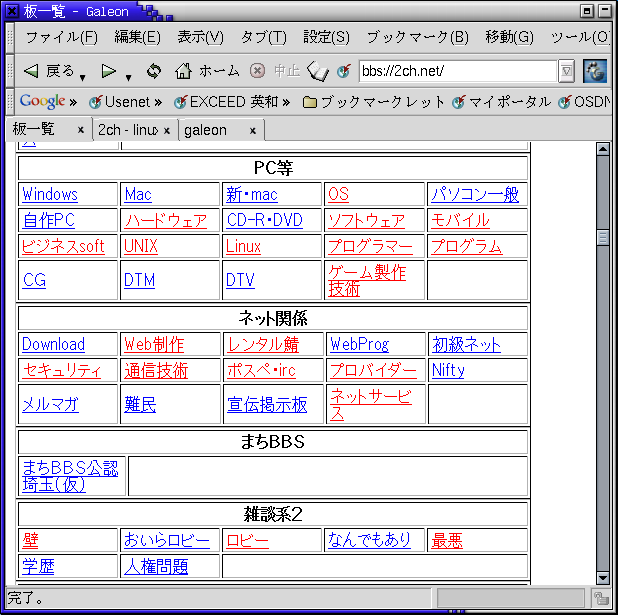Reload the page with the refresh icon
The image size is (618, 615).
click(x=153, y=71)
